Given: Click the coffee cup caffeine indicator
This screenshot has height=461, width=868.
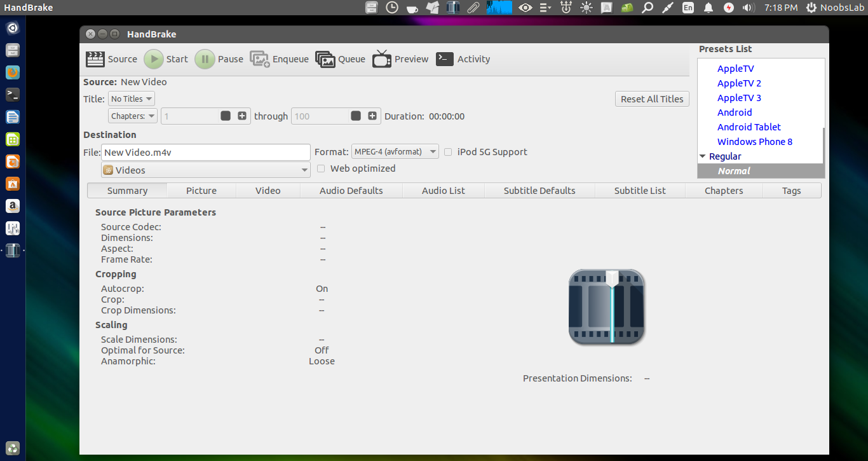Looking at the screenshot, I should 412,8.
